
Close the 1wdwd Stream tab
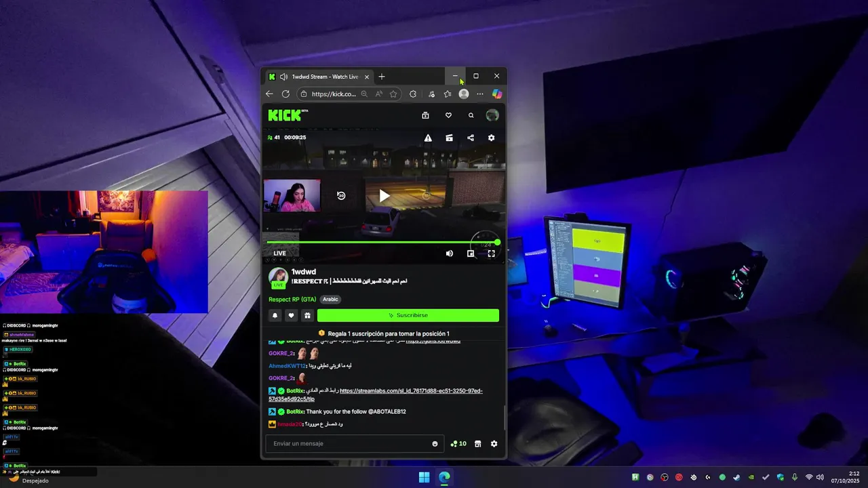tap(367, 77)
